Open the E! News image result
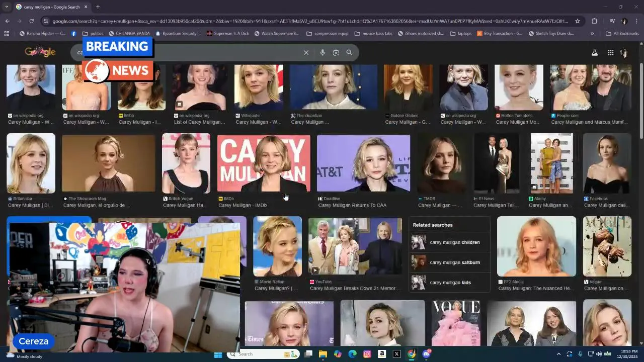The image size is (644, 362). [x=496, y=163]
